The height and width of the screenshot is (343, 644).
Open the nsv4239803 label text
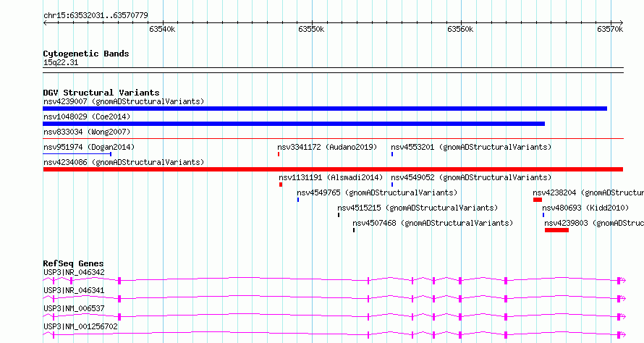tap(594, 223)
